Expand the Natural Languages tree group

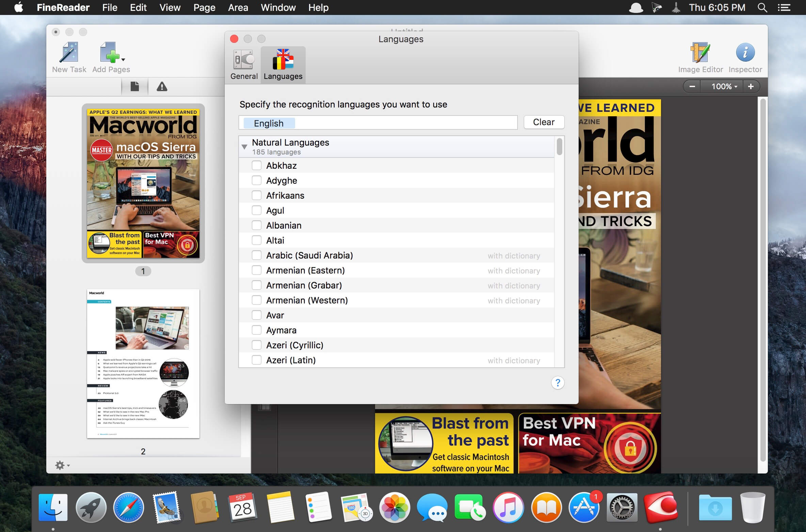tap(245, 146)
